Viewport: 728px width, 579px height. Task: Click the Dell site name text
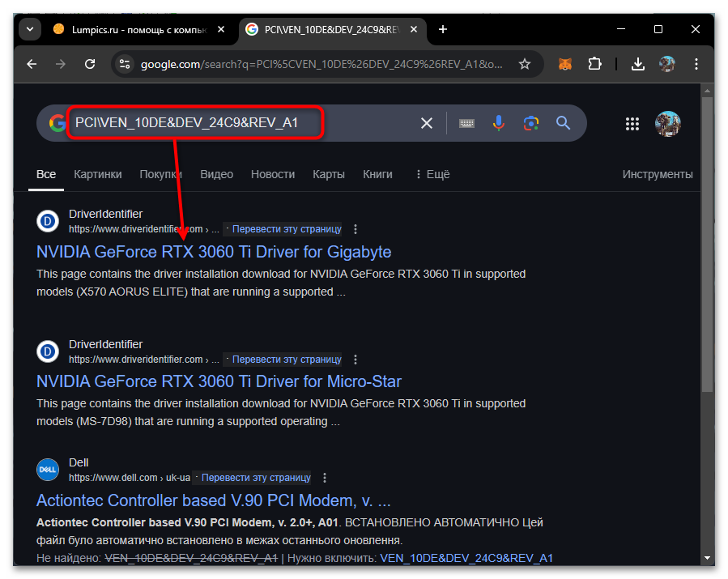point(79,463)
